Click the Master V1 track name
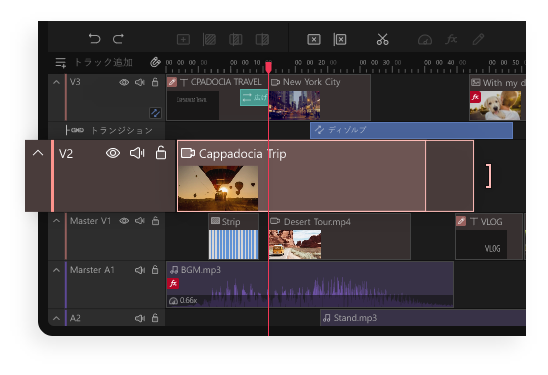 (90, 221)
